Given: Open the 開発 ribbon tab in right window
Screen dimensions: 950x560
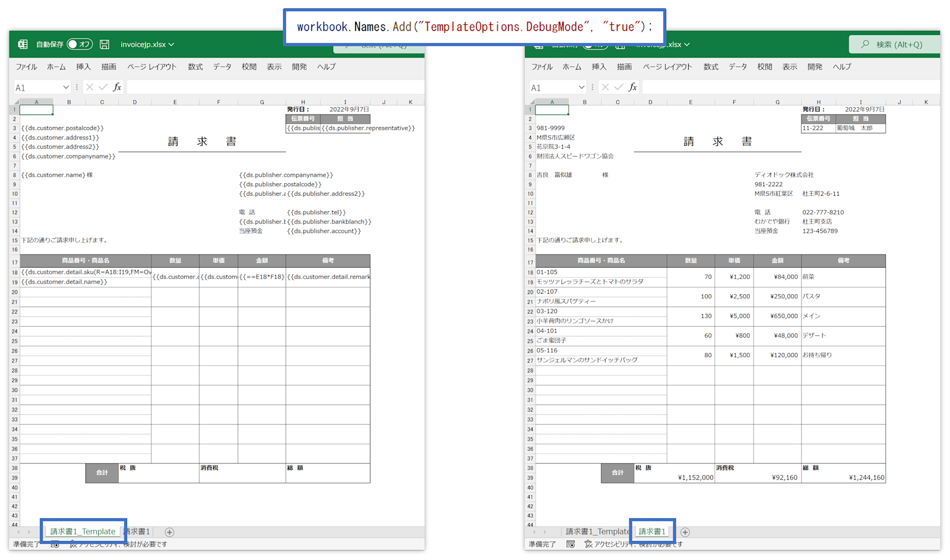Looking at the screenshot, I should coord(815,67).
